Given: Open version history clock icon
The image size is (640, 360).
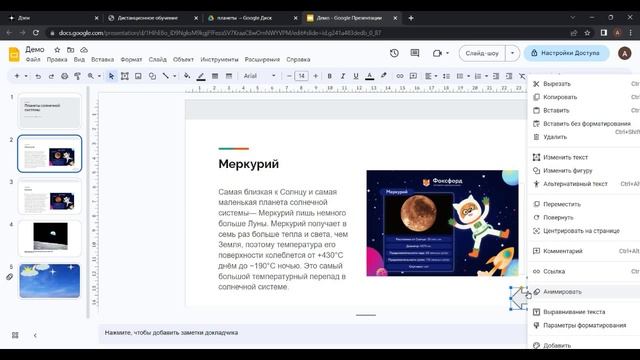Looking at the screenshot, I should tap(394, 53).
